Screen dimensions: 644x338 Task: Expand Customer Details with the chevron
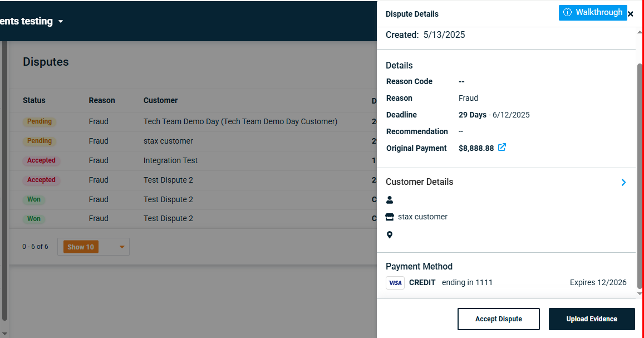click(623, 182)
